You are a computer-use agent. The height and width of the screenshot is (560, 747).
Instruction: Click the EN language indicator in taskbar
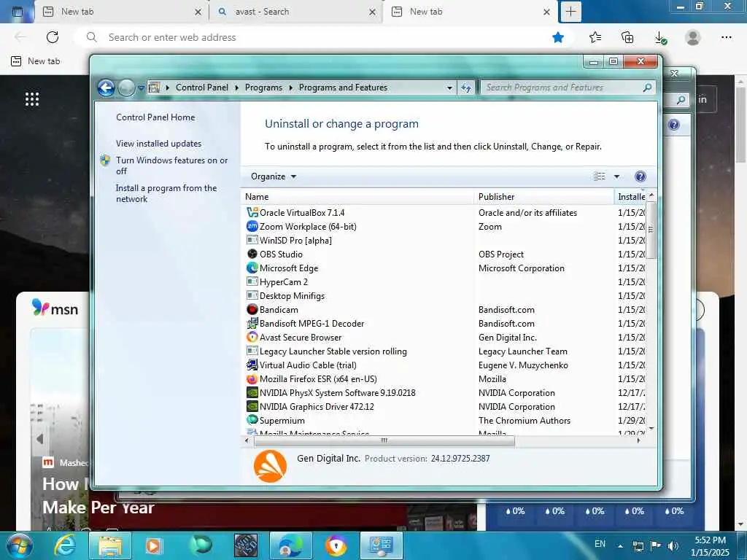tap(600, 544)
